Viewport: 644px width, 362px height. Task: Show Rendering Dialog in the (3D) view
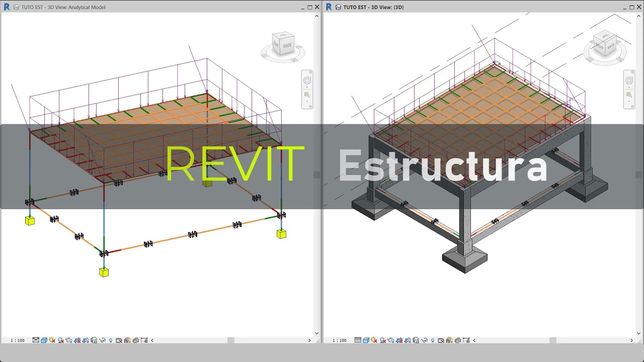(391, 340)
